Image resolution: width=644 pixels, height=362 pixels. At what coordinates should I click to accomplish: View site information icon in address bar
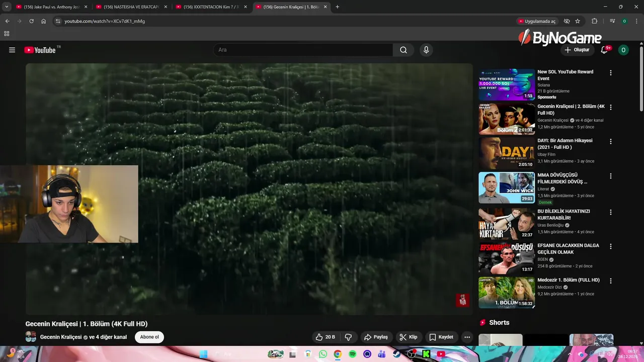[58, 21]
